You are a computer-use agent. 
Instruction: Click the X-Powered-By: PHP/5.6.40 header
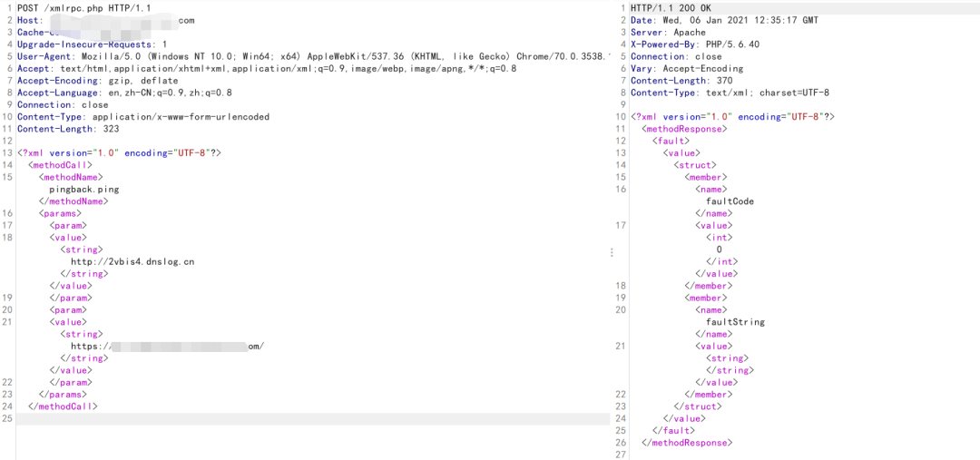(695, 44)
